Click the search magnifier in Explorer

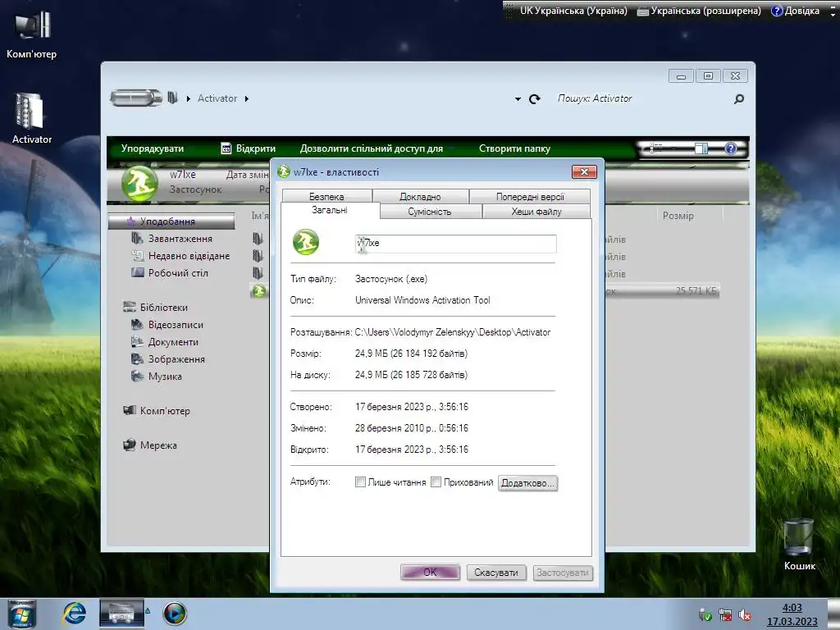[739, 99]
